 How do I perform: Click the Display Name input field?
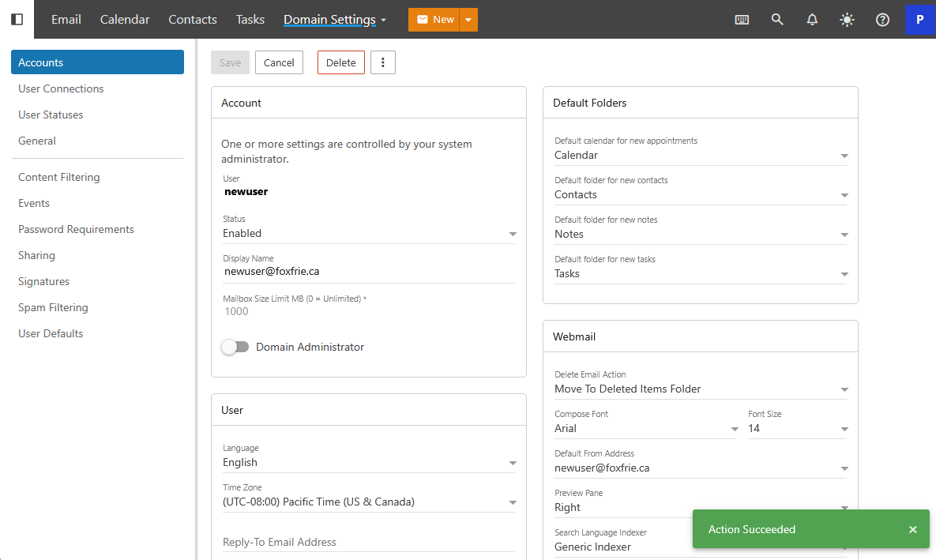click(x=368, y=271)
